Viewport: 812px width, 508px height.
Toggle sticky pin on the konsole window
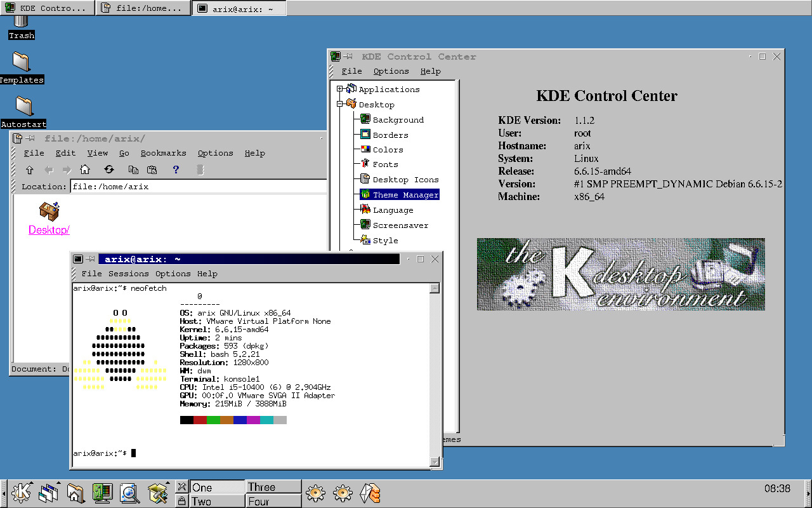pyautogui.click(x=91, y=259)
